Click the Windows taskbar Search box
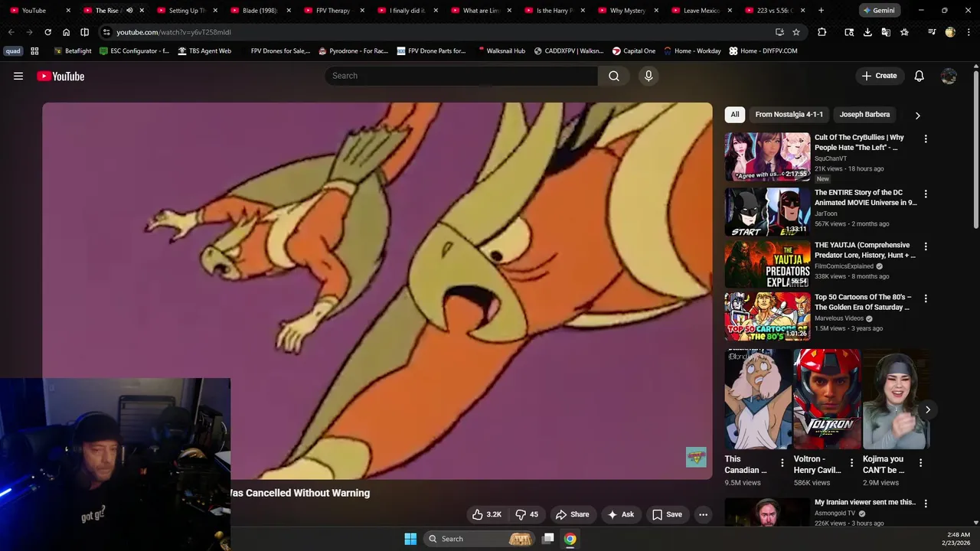 click(478, 539)
